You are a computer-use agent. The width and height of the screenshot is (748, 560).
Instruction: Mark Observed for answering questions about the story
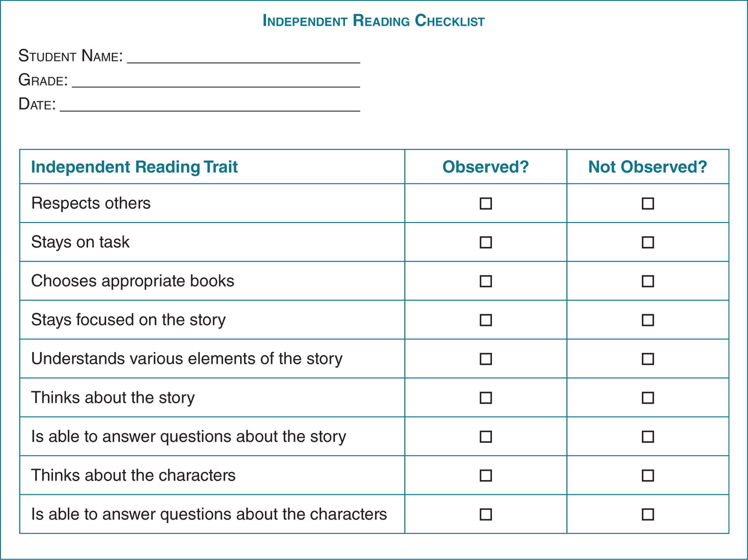[x=486, y=437]
